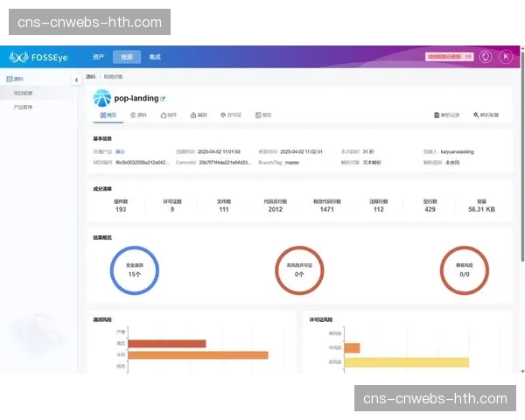This screenshot has height=420, width=525.
Task: Open 产品管理 in the sidebar
Action: coord(24,107)
